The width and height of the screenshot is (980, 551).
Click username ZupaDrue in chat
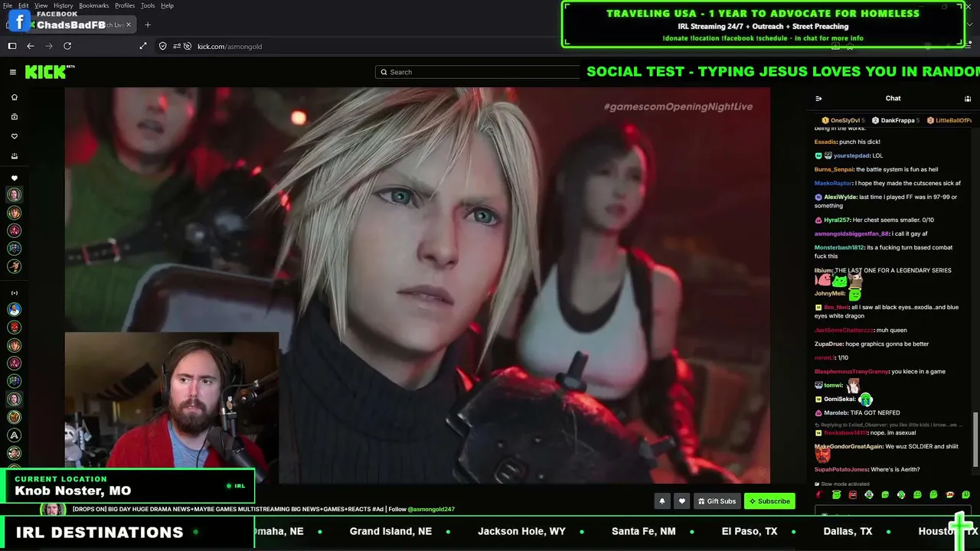(x=829, y=344)
